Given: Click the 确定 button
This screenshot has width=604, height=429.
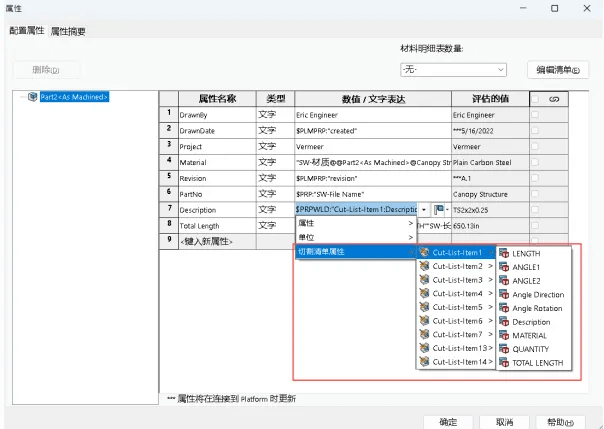Looking at the screenshot, I should [448, 422].
